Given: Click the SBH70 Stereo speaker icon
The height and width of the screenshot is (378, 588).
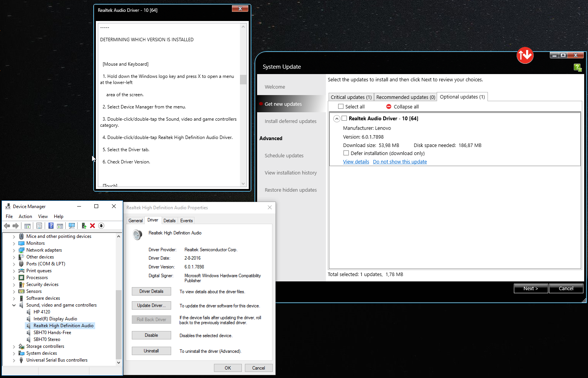Looking at the screenshot, I should (29, 339).
